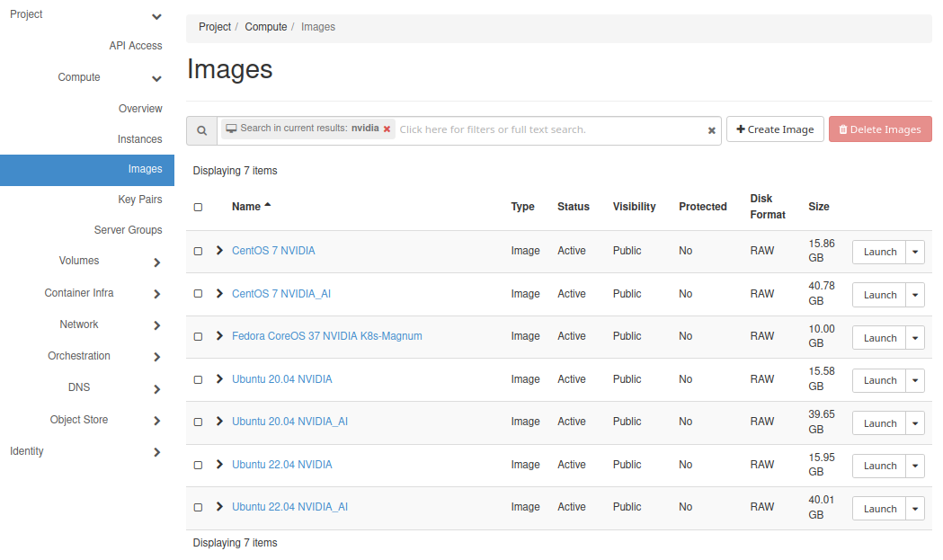Screen dimensions: 943x560
Task: Tick the CentOS 7 NVIDIA_AI checkbox
Action: [x=199, y=294]
